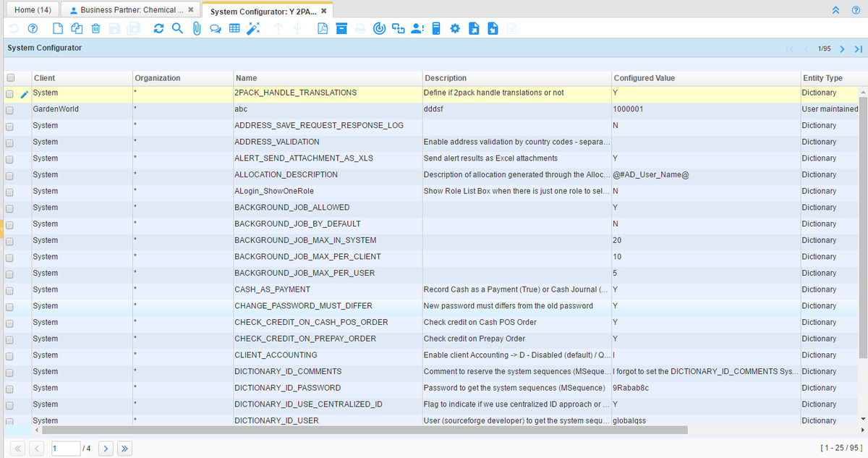Screen dimensions: 868x458
Task: Jump to the last grid page
Action: point(124,449)
